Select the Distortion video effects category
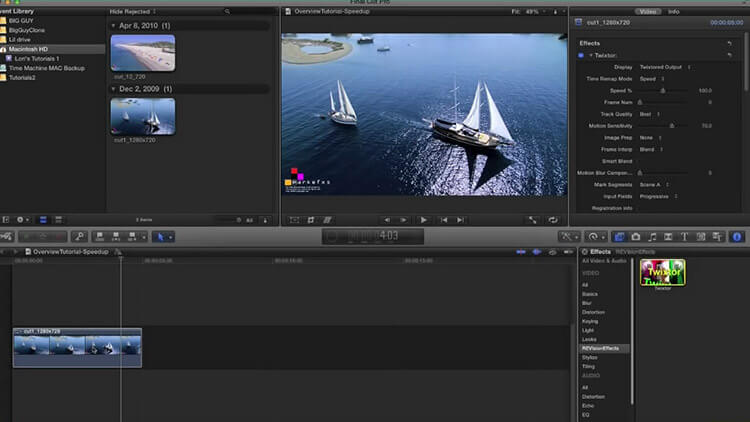This screenshot has height=422, width=750. point(593,312)
